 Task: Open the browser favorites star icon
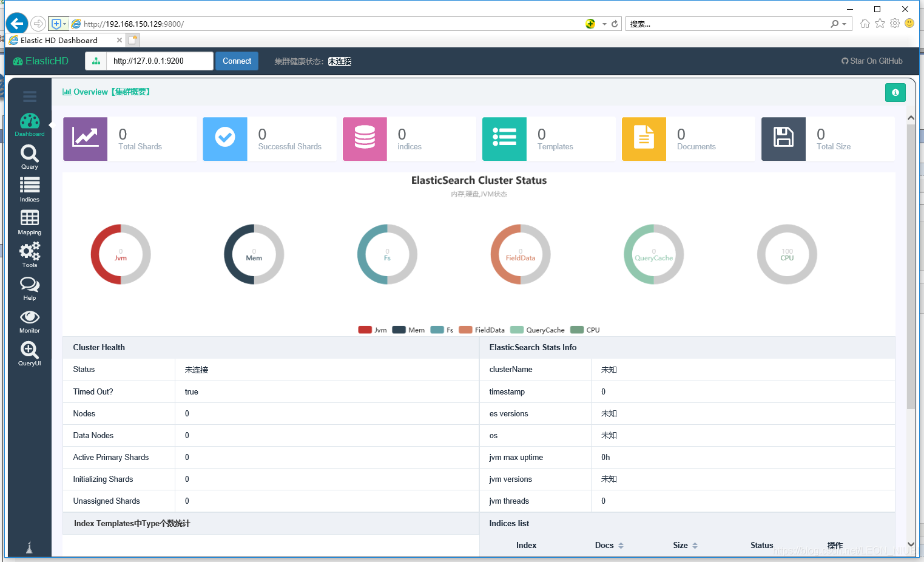tap(880, 24)
